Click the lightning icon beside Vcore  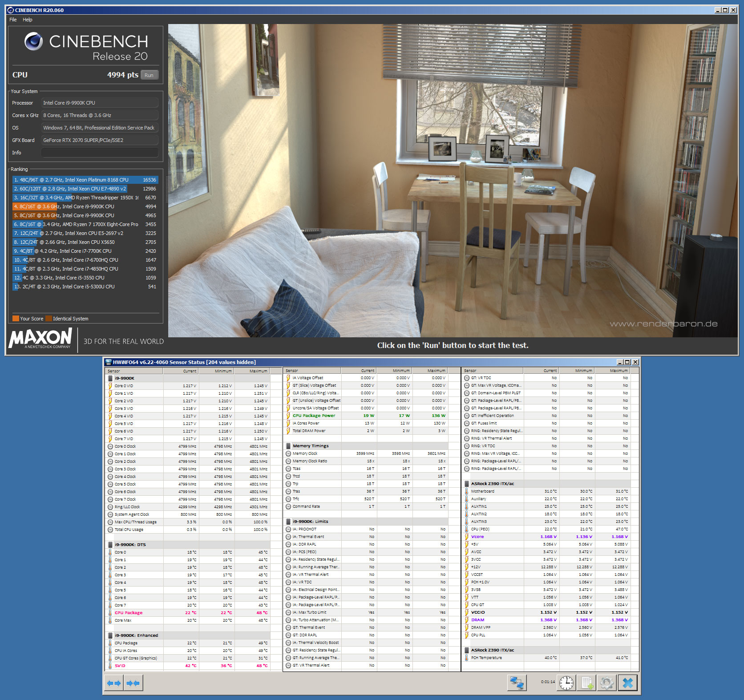(467, 537)
